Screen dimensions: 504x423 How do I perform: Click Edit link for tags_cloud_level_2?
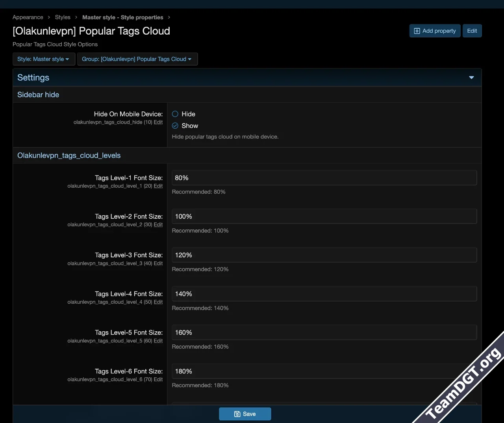[158, 225]
